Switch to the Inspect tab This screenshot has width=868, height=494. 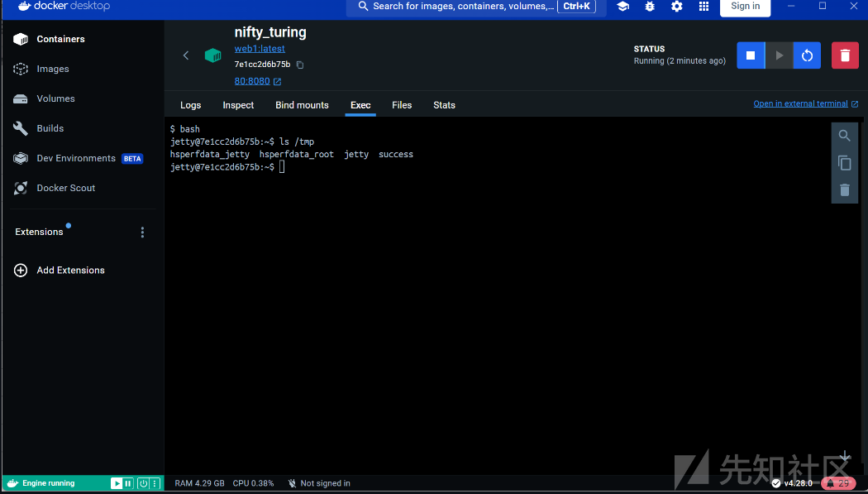pyautogui.click(x=238, y=105)
